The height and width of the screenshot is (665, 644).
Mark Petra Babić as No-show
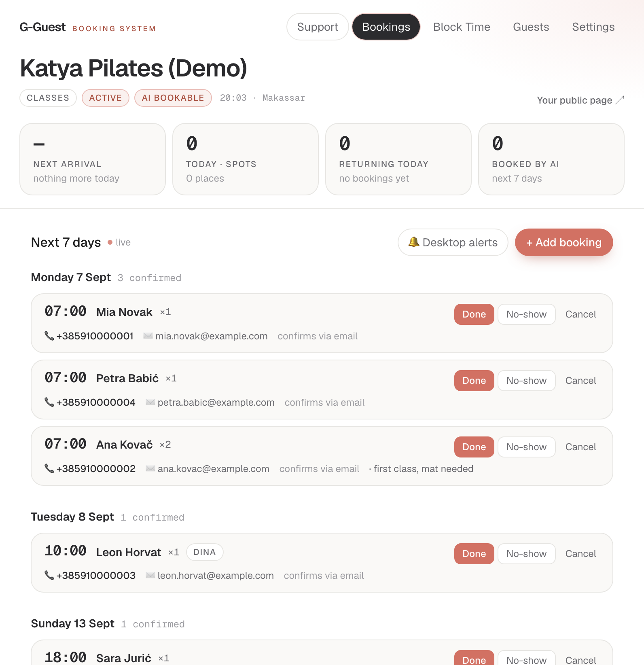click(526, 381)
